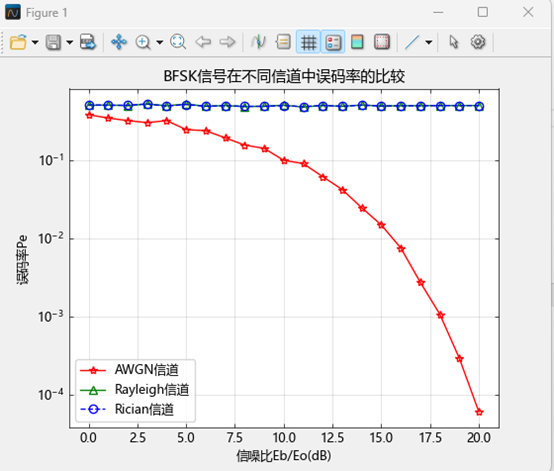The image size is (554, 471).
Task: Click the 20.0 x-axis tick label
Action: point(479,438)
